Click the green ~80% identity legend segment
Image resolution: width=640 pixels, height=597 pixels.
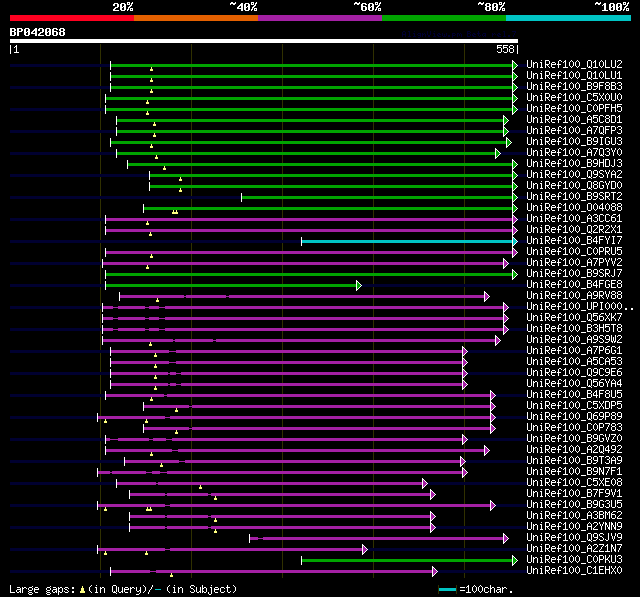click(x=444, y=18)
